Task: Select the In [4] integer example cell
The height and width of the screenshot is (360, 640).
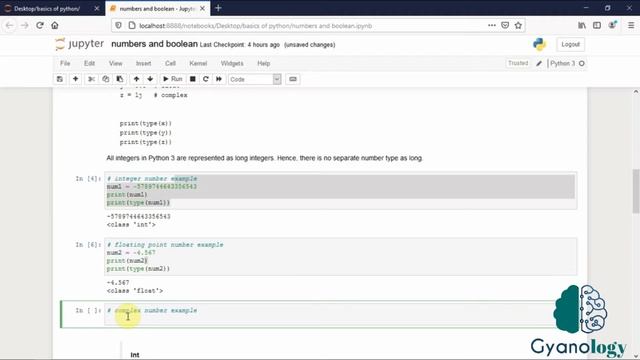Action: click(x=340, y=191)
